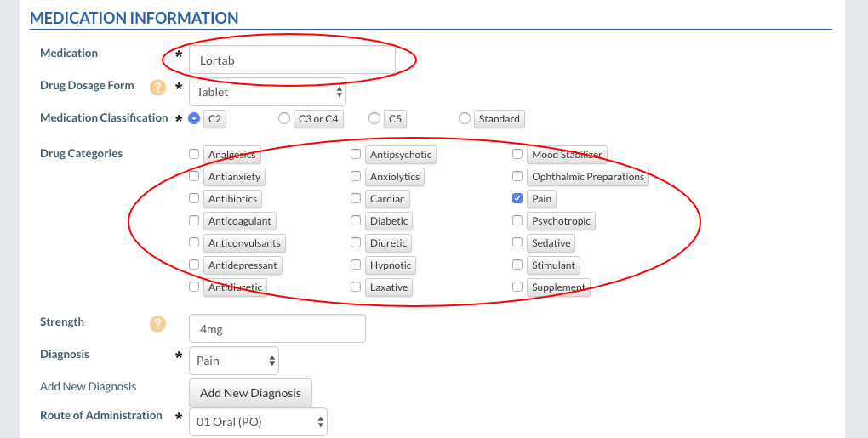Image resolution: width=868 pixels, height=438 pixels.
Task: Select the C5 classification radio button
Action: [374, 118]
